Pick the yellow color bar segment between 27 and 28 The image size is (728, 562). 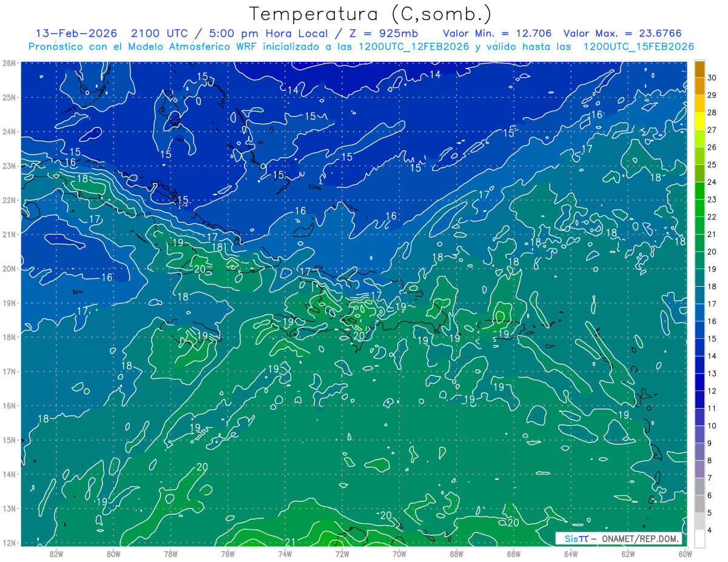[699, 121]
